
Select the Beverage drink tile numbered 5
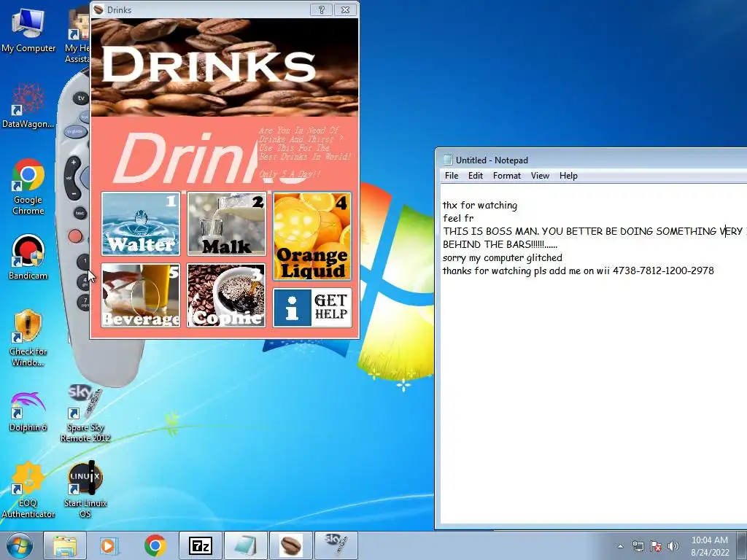(x=141, y=295)
